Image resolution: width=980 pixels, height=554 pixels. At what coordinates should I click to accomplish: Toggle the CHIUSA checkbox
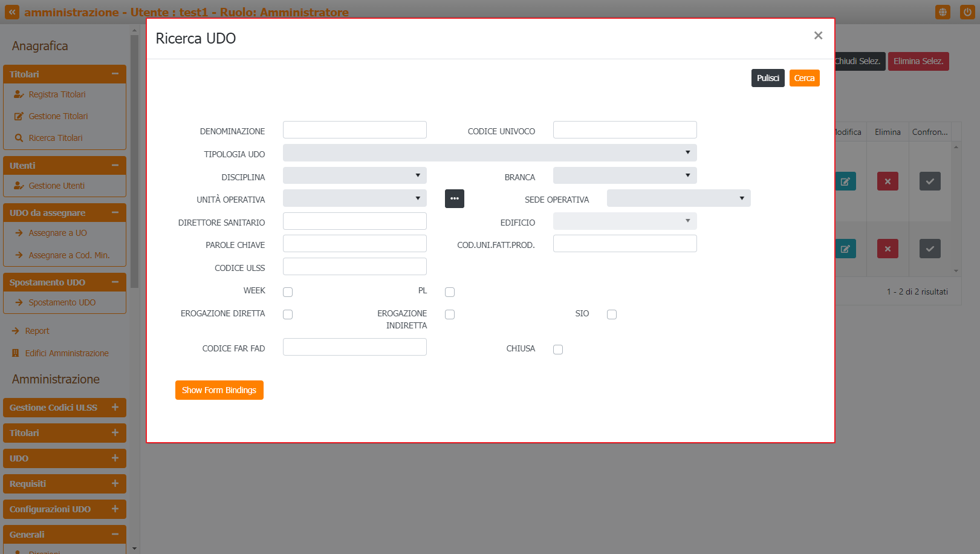tap(558, 350)
